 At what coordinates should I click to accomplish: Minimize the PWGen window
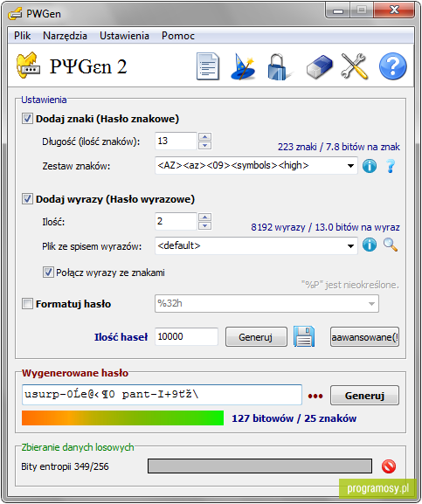pos(338,11)
